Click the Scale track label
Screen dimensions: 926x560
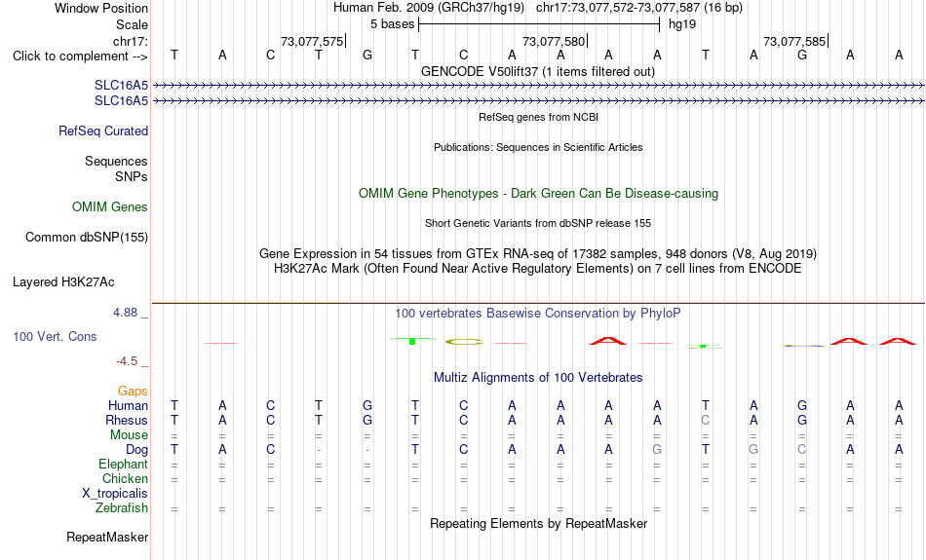[132, 24]
